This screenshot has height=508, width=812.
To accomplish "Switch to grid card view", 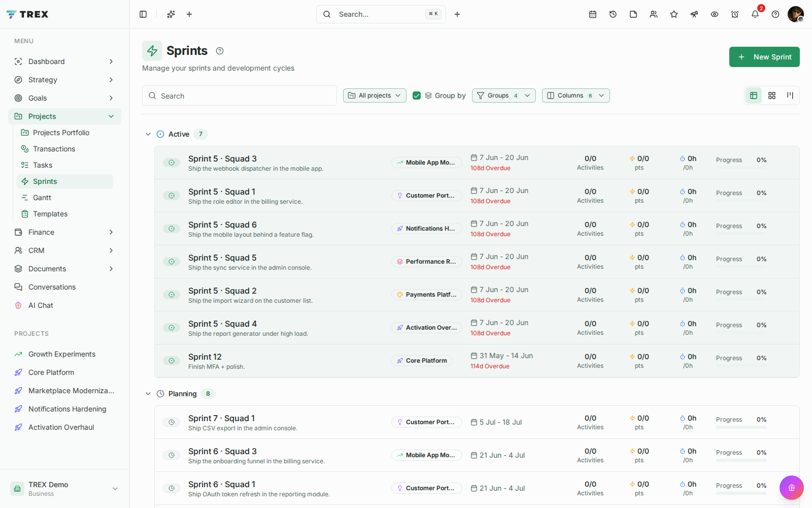I will (x=772, y=96).
